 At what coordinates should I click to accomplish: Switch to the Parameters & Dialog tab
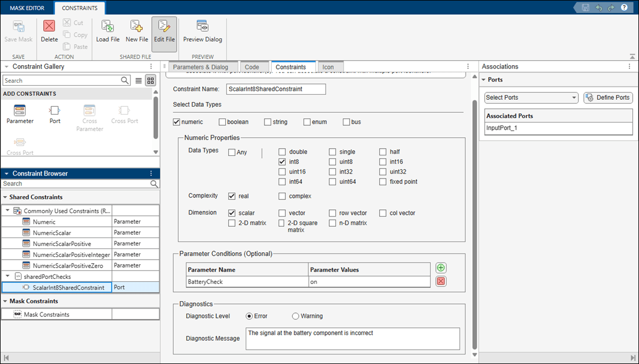pyautogui.click(x=200, y=67)
